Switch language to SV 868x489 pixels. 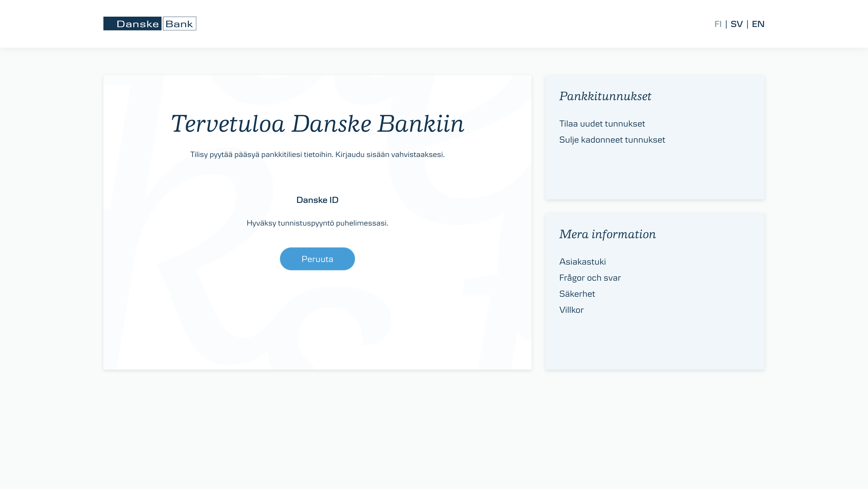pos(737,24)
